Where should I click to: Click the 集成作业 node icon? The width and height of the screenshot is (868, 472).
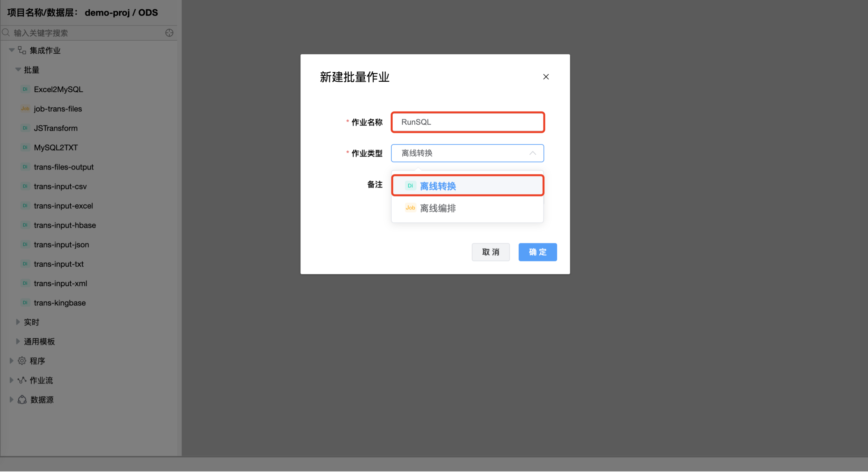point(22,50)
